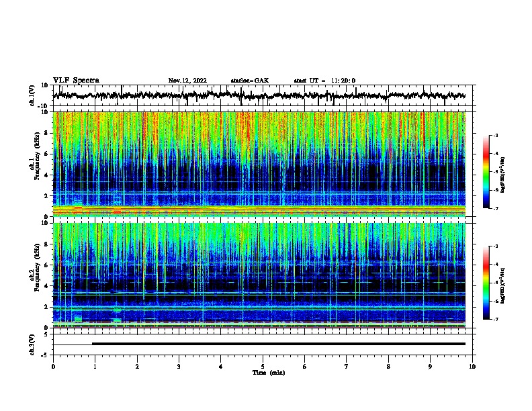532x411 pixels.
Task: Click the ch.1 voltage waveform trace panel
Action: (x=263, y=95)
